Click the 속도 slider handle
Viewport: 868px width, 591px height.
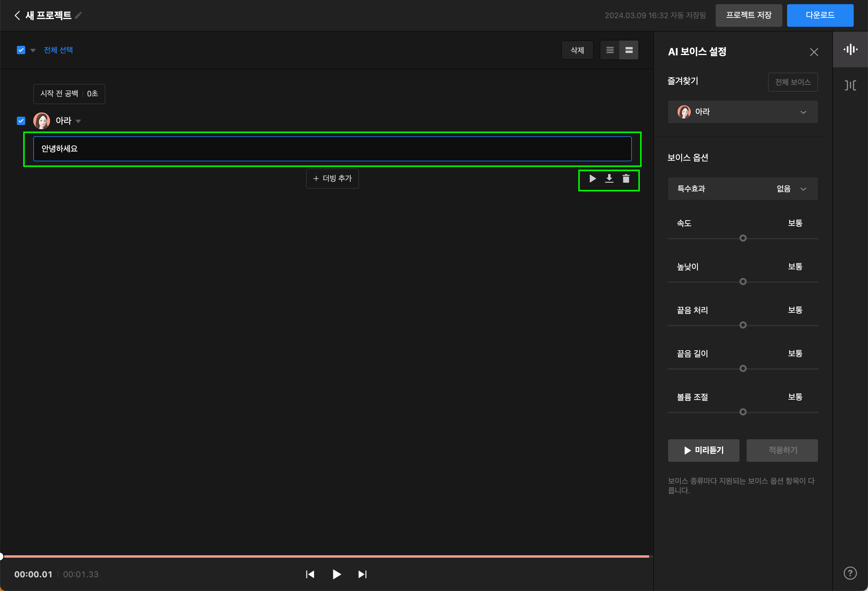coord(743,238)
